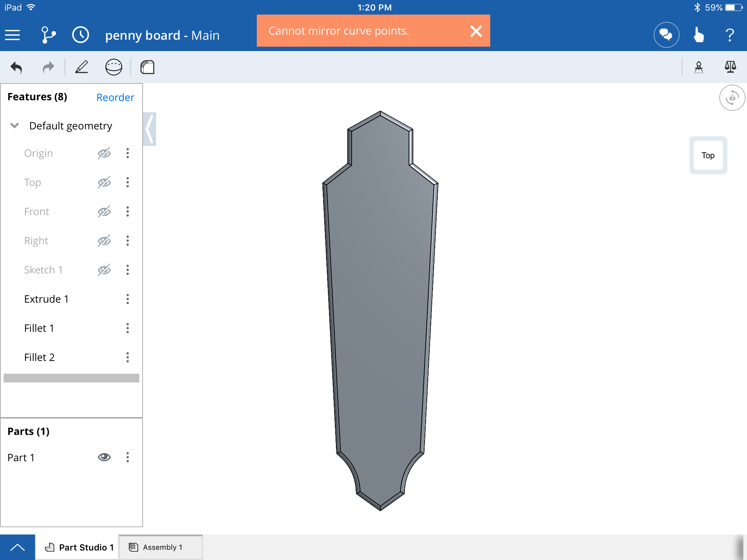Image resolution: width=747 pixels, height=560 pixels.
Task: Tap the feature rollback bar
Action: click(x=71, y=378)
